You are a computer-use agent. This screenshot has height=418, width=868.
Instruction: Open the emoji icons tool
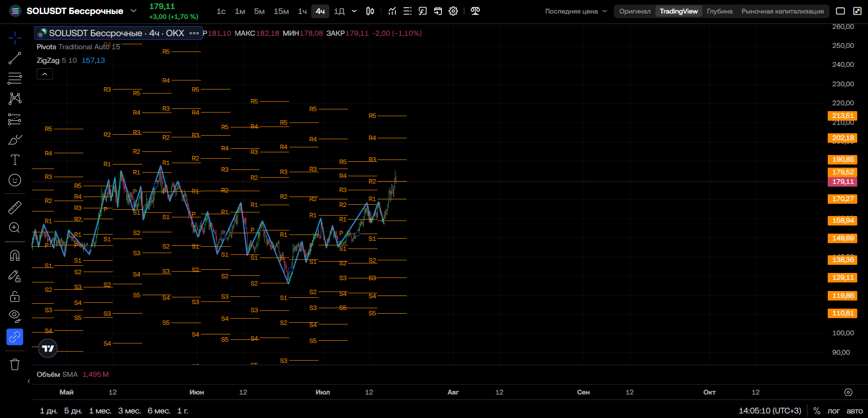point(15,180)
